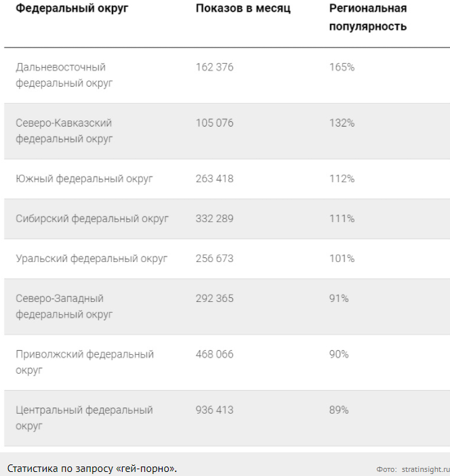Image resolution: width=450 pixels, height=476 pixels.
Task: Click the 165% regional popularity value
Action: tap(342, 68)
